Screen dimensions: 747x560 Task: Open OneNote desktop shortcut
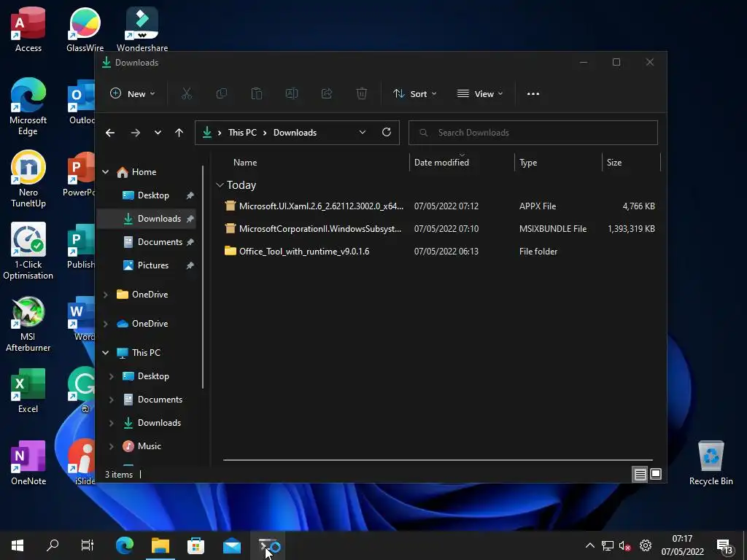click(x=28, y=463)
